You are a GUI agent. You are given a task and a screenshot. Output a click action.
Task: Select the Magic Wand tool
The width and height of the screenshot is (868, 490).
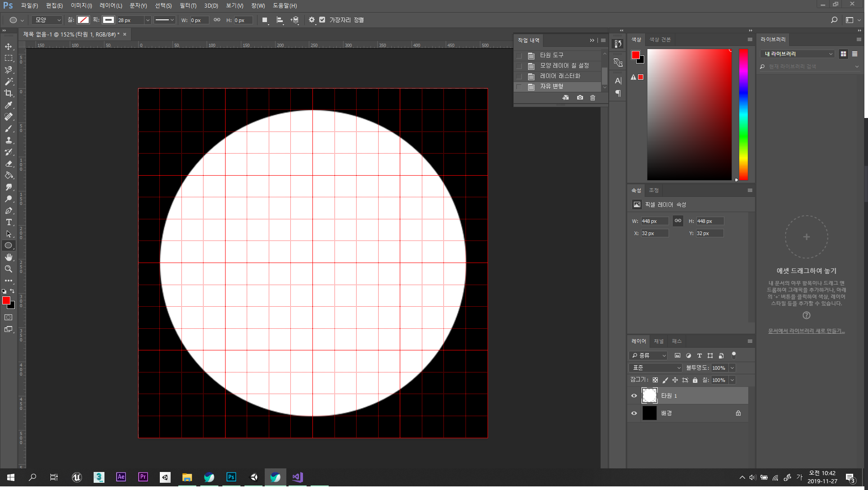[x=9, y=82]
